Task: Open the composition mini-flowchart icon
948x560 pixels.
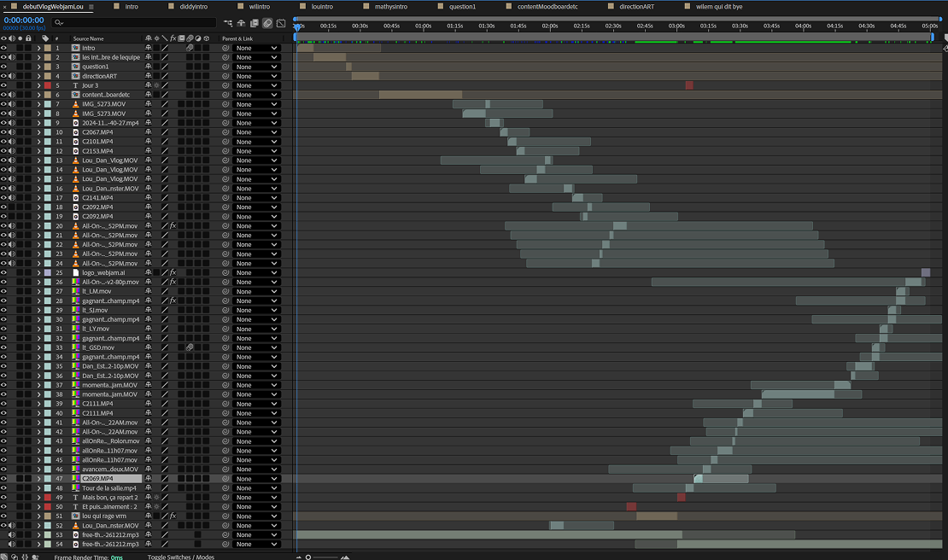Action: 227,23
